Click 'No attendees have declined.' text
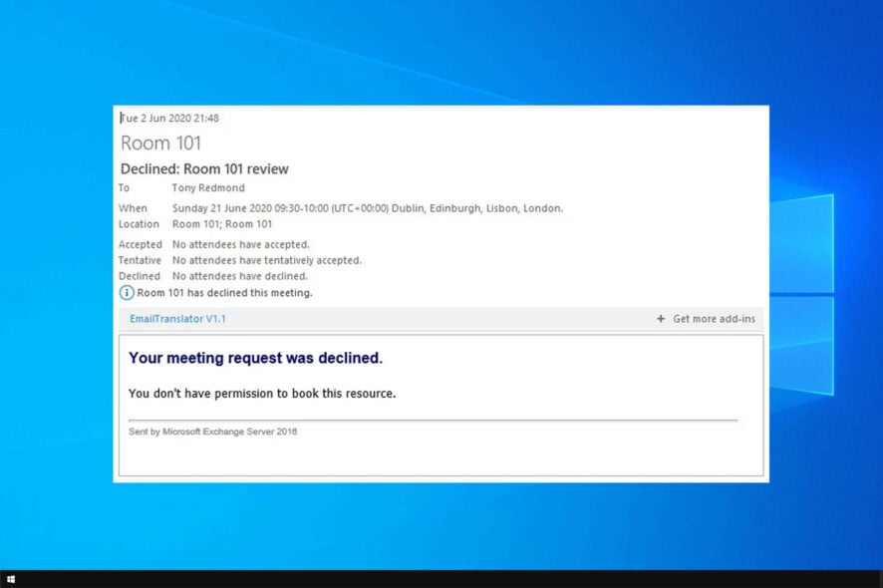The width and height of the screenshot is (883, 588). pos(240,276)
